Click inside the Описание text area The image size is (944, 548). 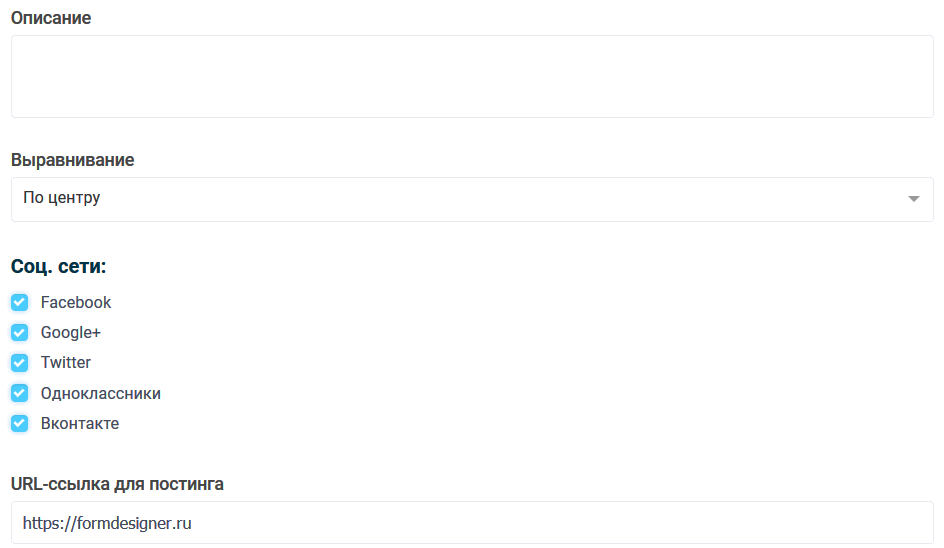(472, 77)
